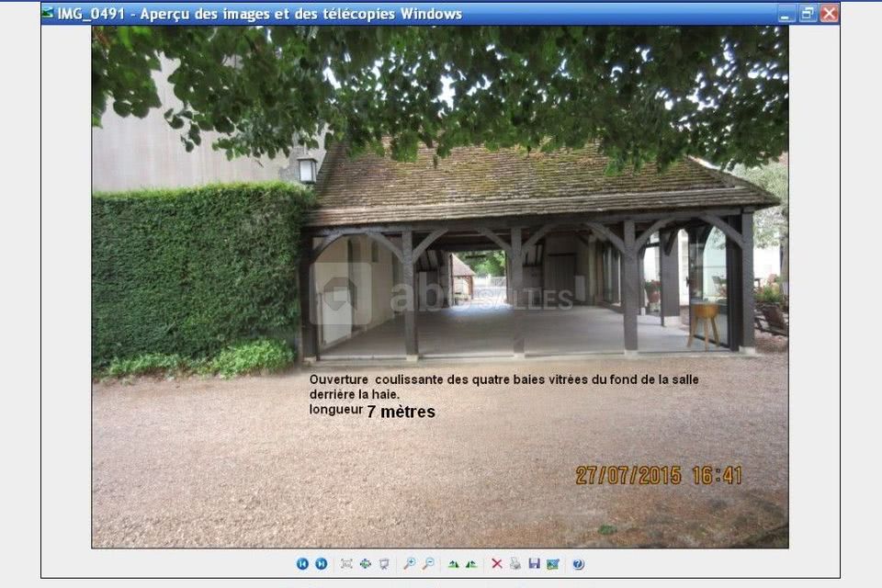Open the image for editing
882x588 pixels.
(x=552, y=564)
